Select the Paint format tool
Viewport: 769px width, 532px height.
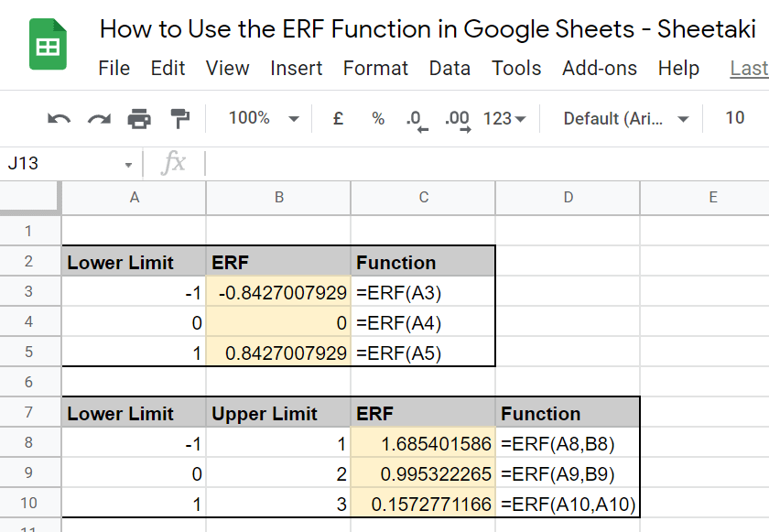(180, 119)
